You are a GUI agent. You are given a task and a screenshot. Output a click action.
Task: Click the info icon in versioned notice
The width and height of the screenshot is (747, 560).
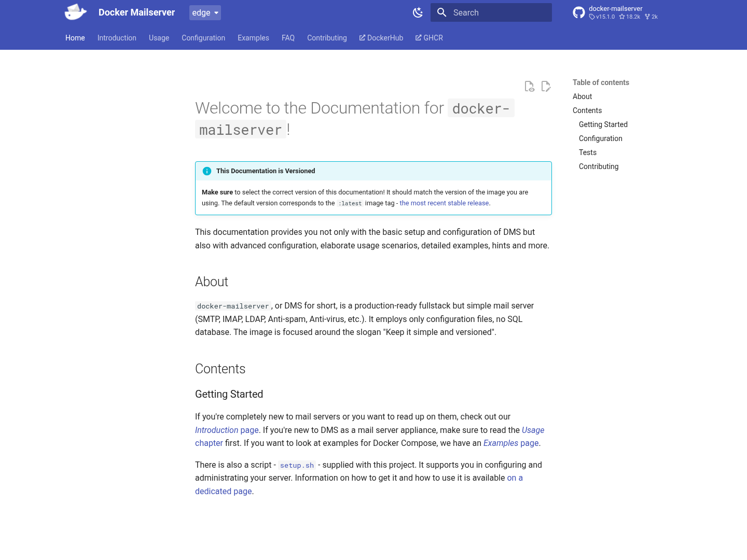point(207,171)
